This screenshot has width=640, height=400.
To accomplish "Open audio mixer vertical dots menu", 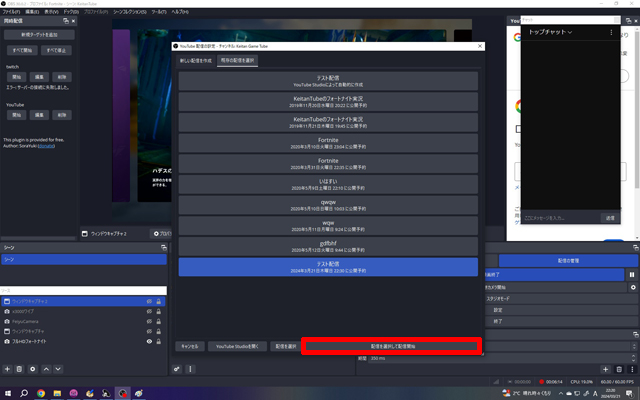I will pyautogui.click(x=190, y=369).
